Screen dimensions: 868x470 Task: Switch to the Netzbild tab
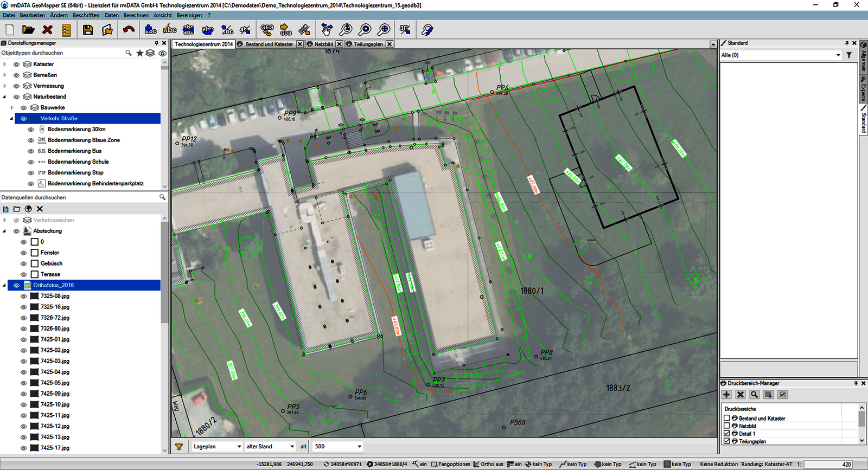[323, 44]
